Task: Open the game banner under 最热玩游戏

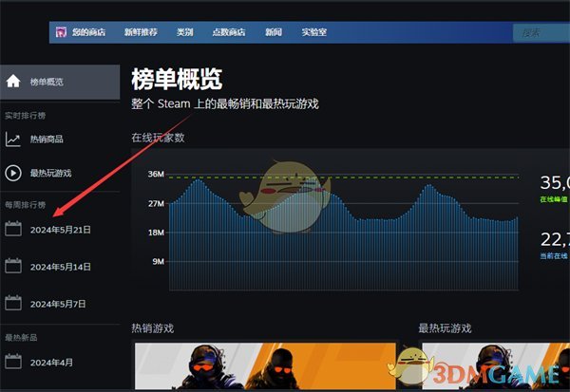Action: point(496,365)
